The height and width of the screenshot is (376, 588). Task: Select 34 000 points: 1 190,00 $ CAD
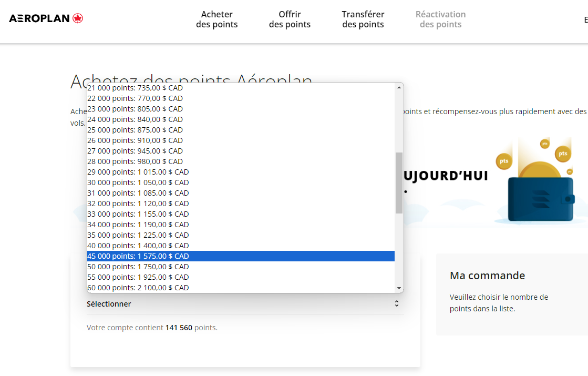pyautogui.click(x=241, y=225)
